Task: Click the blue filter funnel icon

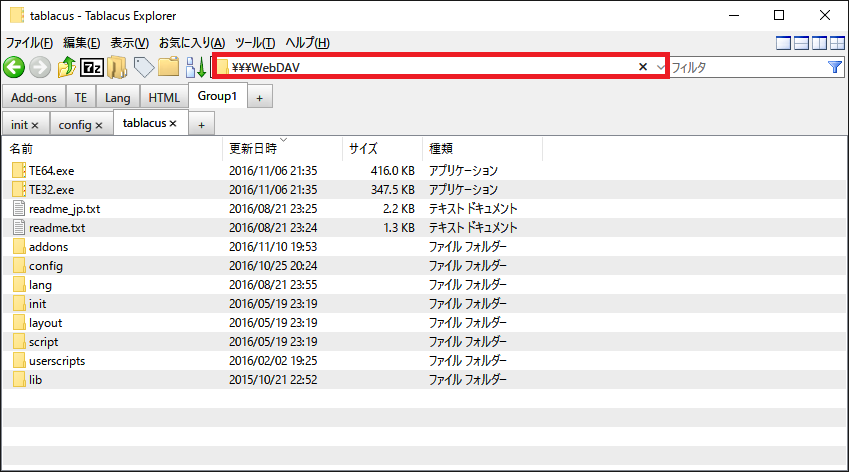Action: click(x=835, y=67)
